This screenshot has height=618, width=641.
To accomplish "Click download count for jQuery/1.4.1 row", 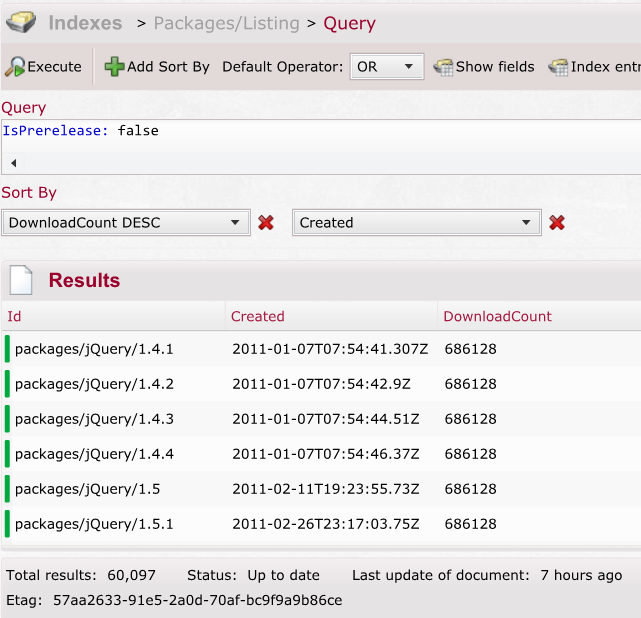I will [x=471, y=349].
